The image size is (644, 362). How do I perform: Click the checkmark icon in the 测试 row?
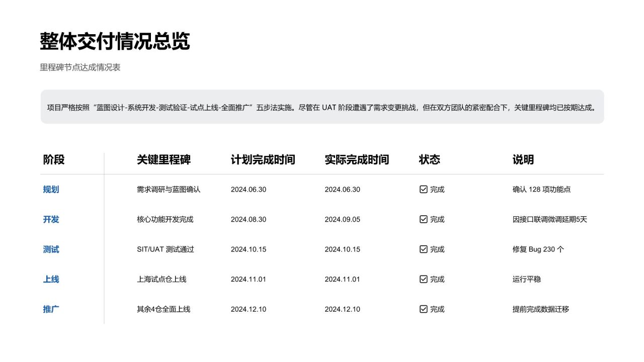424,249
